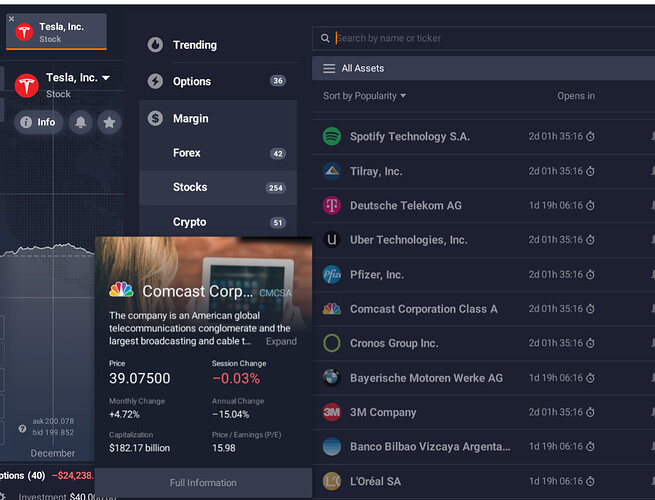
Task: Select Forex under Margin
Action: (x=218, y=153)
